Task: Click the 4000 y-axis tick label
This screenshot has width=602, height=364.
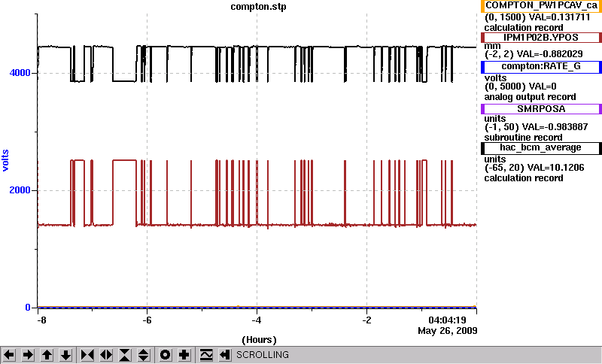Action: point(20,73)
